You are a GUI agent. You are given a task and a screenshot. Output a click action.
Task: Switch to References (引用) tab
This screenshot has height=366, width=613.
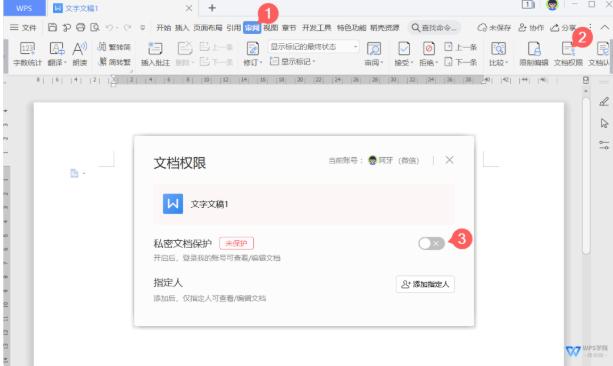pyautogui.click(x=233, y=27)
